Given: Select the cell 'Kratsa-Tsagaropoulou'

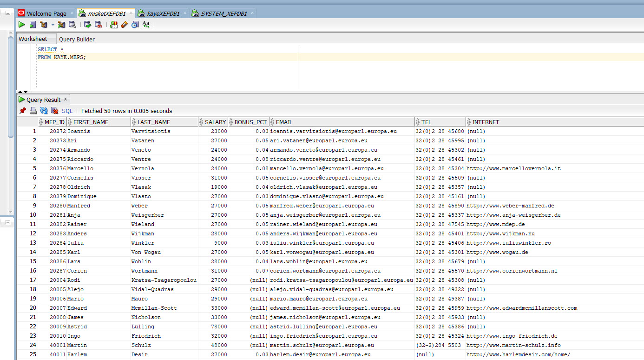Looking at the screenshot, I should tap(164, 280).
